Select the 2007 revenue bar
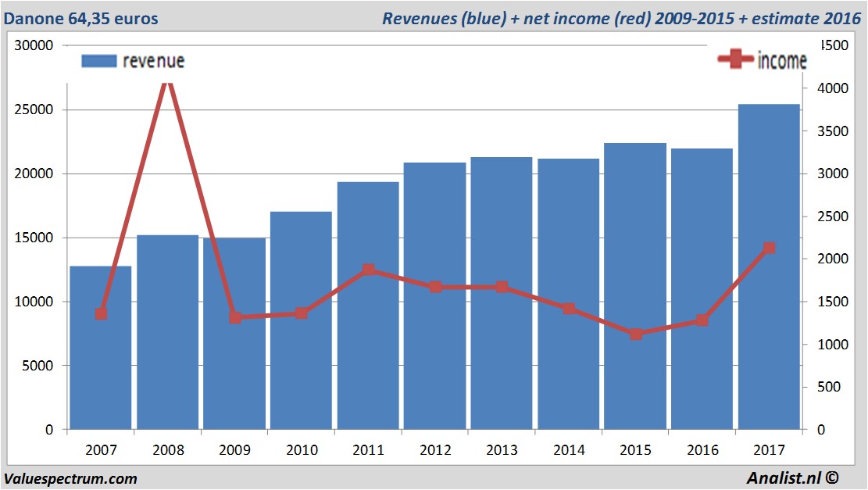868x490 pixels. pyautogui.click(x=101, y=348)
